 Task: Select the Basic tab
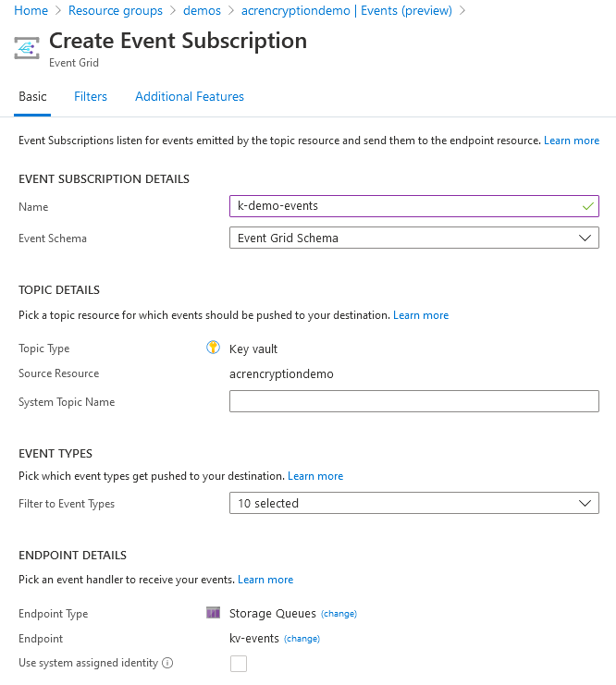32,96
